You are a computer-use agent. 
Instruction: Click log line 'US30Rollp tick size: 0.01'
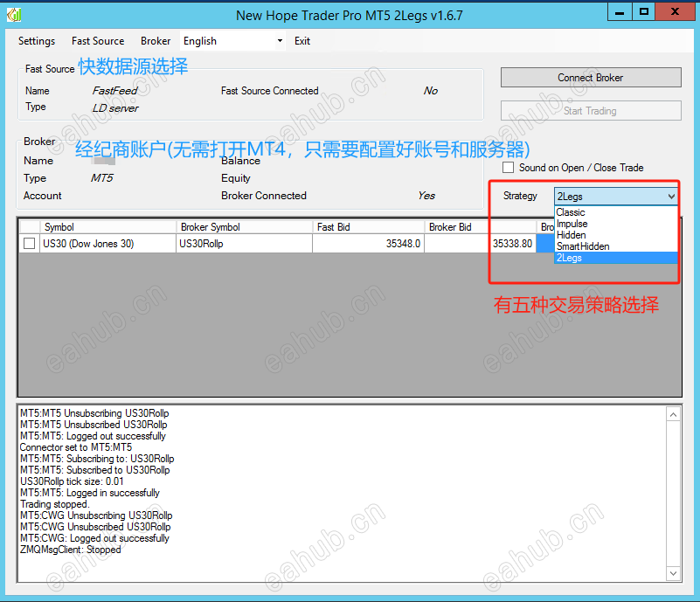(72, 481)
